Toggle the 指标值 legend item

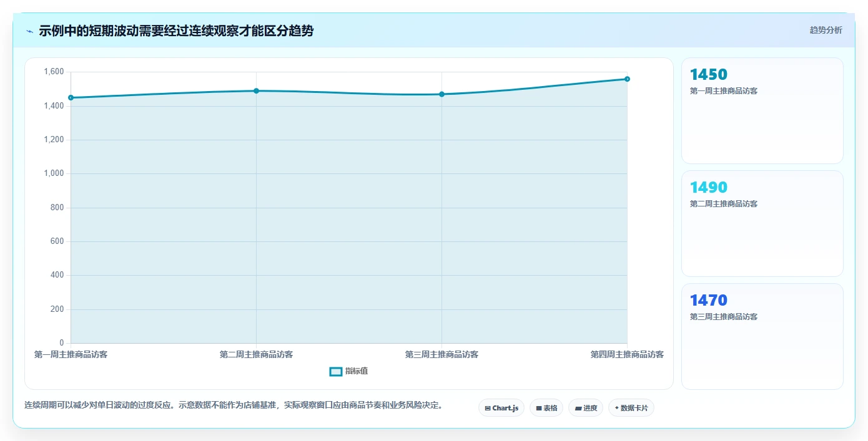coord(348,371)
